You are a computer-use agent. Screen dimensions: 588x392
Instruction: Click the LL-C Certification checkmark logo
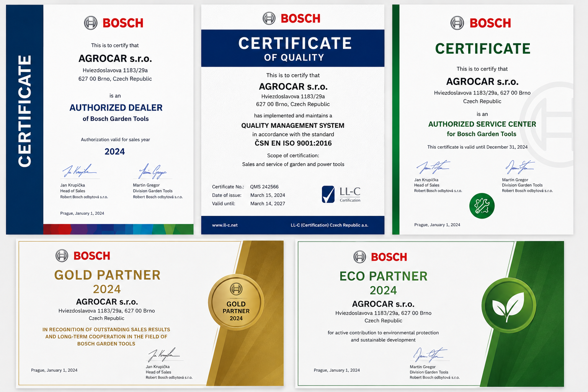(341, 194)
